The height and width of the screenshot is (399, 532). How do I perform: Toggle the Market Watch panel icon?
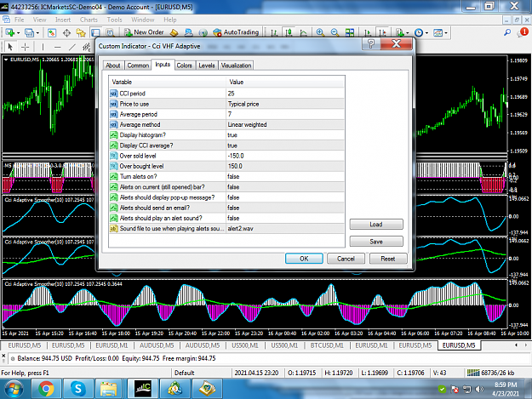[x=52, y=32]
